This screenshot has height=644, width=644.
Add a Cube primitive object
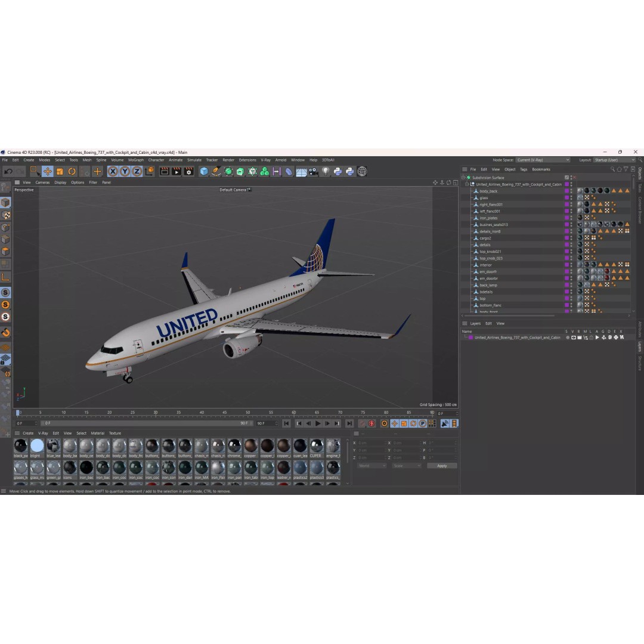(204, 171)
